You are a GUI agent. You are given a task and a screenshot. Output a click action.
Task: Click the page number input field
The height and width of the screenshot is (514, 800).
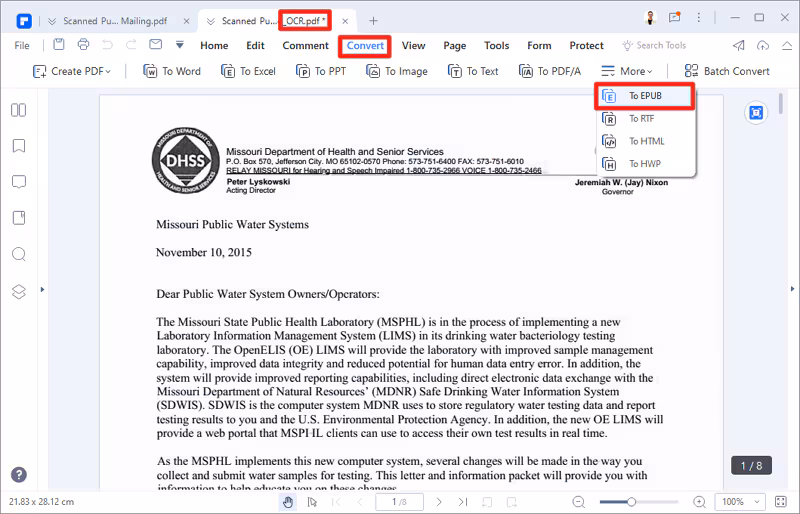pos(399,502)
